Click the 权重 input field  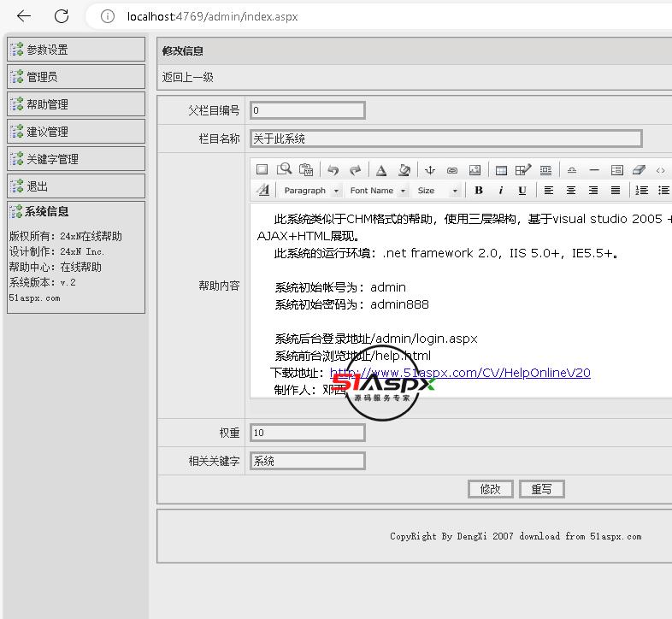point(307,433)
